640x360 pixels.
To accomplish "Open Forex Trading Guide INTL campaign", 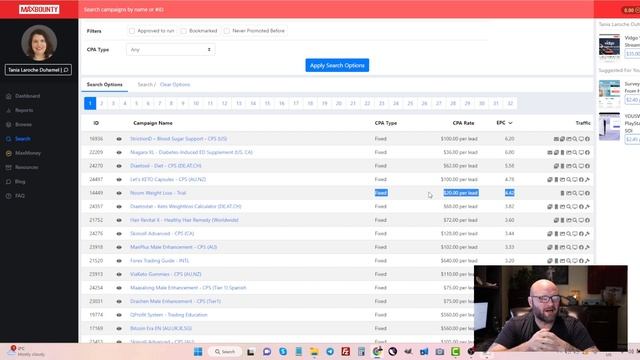I will tap(160, 260).
